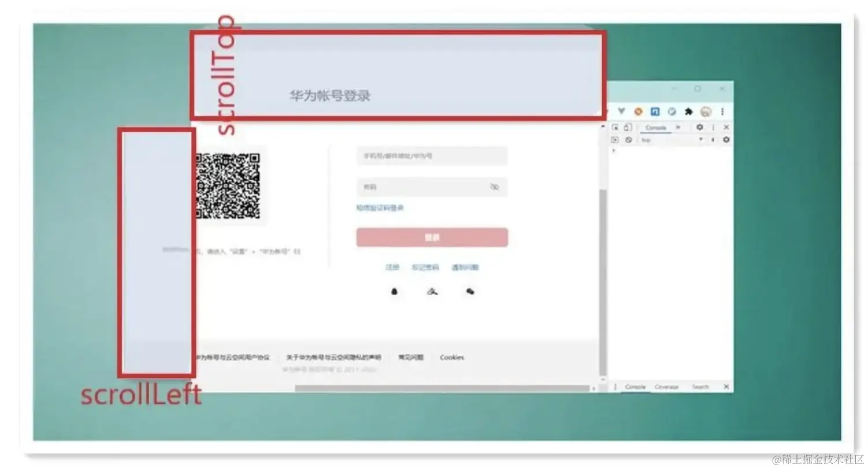This screenshot has height=469, width=868.
Task: Click the phone/email/account name input field
Action: point(432,156)
